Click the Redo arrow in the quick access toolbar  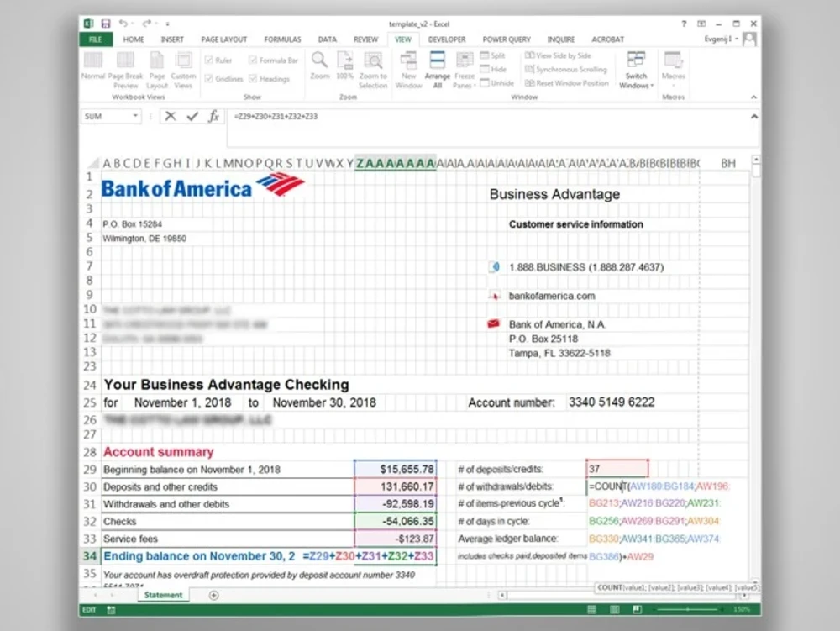click(146, 24)
